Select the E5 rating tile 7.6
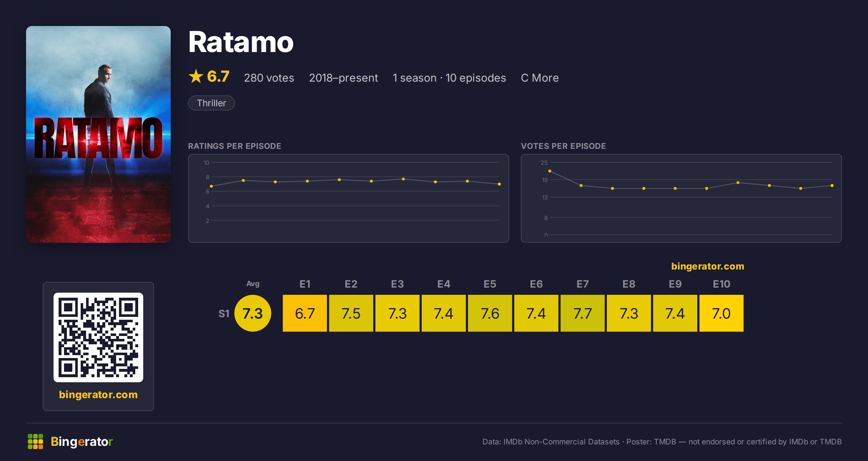The width and height of the screenshot is (868, 461). pyautogui.click(x=490, y=313)
